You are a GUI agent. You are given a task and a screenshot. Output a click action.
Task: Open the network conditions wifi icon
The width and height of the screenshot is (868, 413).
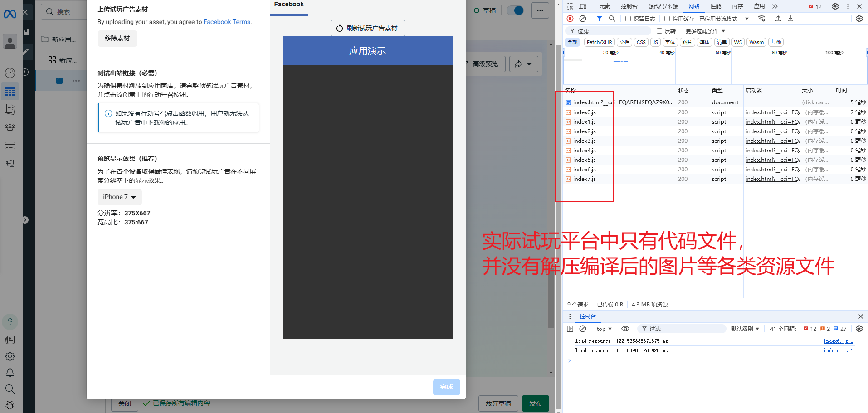tap(762, 19)
